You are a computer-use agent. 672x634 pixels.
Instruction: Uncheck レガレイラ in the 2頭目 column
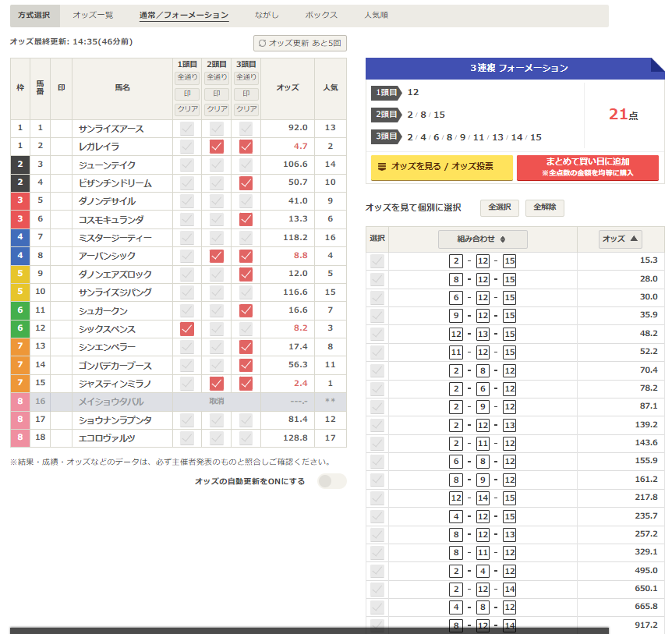[x=217, y=147]
